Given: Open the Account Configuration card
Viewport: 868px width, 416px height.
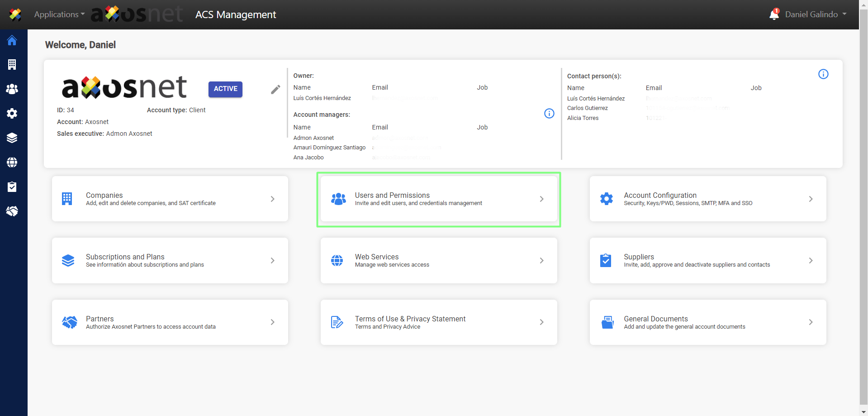Looking at the screenshot, I should [707, 199].
